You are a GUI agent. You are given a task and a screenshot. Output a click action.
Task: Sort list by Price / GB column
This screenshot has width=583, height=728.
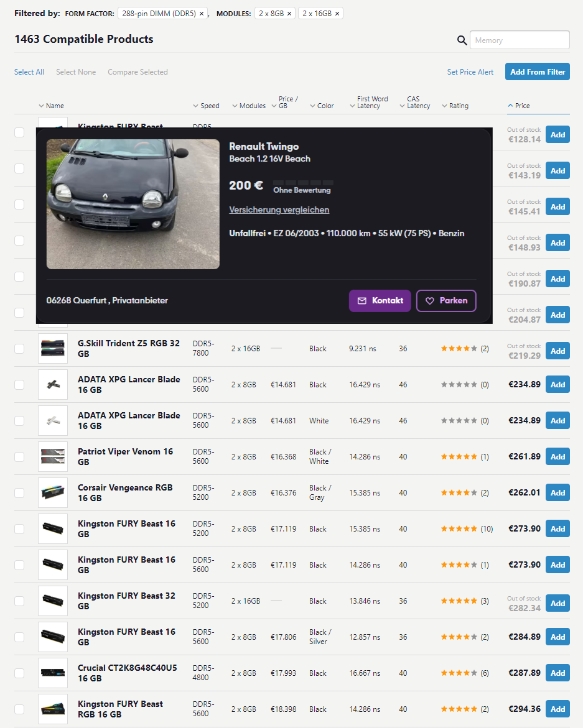tap(285, 103)
